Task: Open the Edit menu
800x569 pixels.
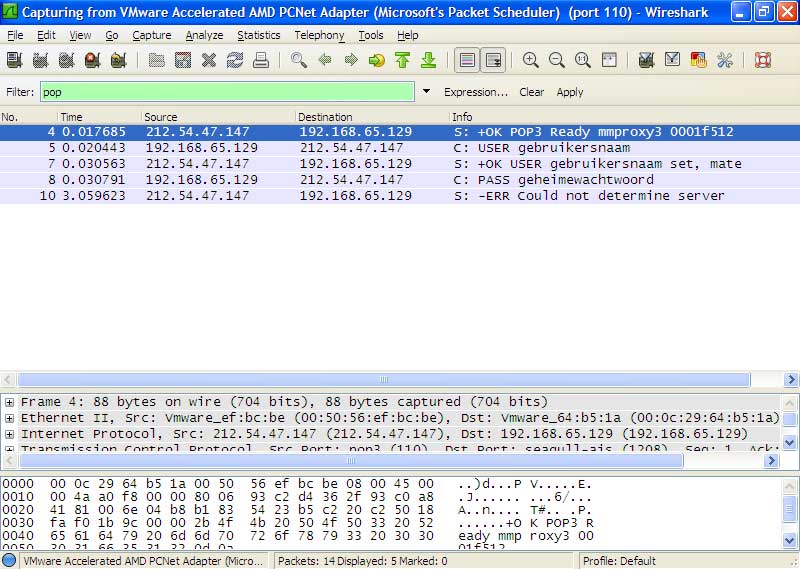Action: (46, 35)
